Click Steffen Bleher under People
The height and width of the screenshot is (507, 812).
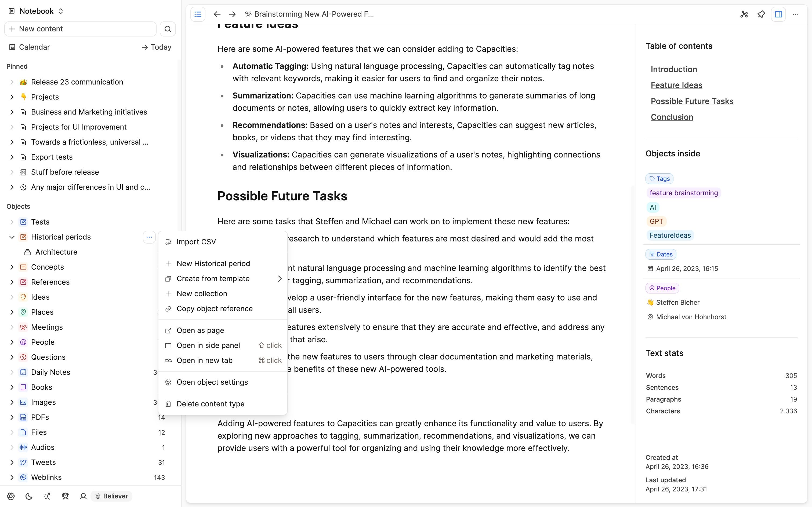677,302
